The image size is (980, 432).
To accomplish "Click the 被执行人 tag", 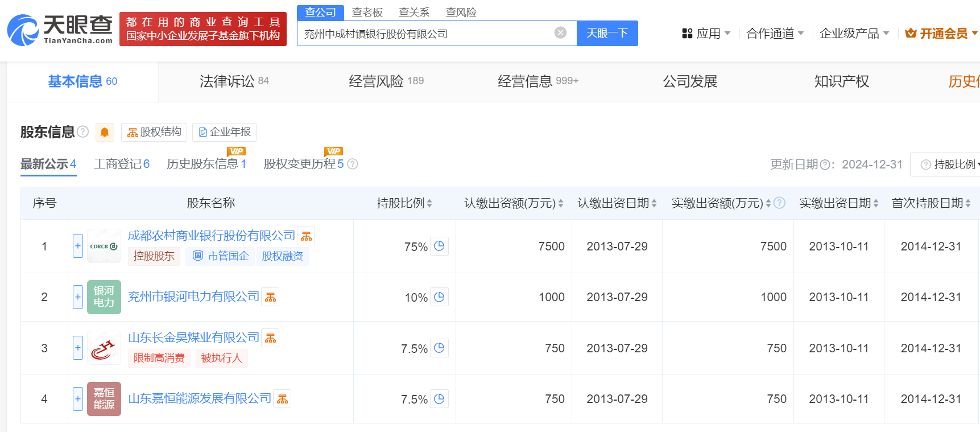I will (221, 358).
